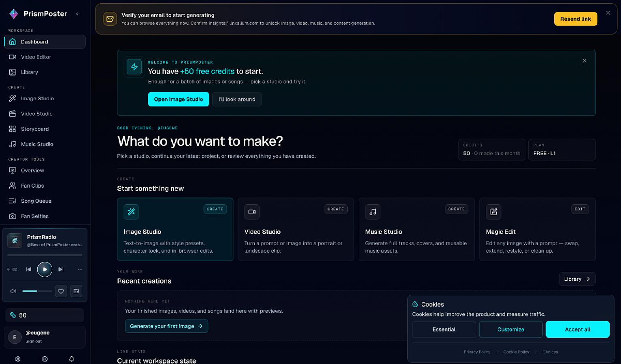Click the Credits 50 stat box
This screenshot has height=364, width=621.
coord(491,150)
